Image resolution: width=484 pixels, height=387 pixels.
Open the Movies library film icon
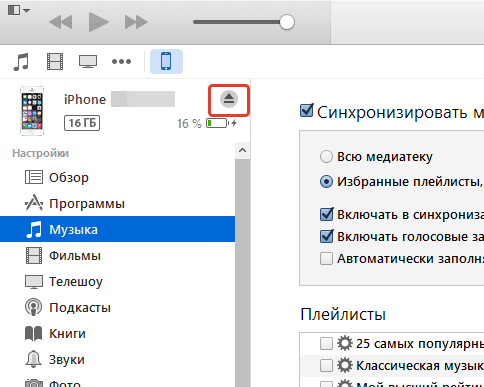55,62
